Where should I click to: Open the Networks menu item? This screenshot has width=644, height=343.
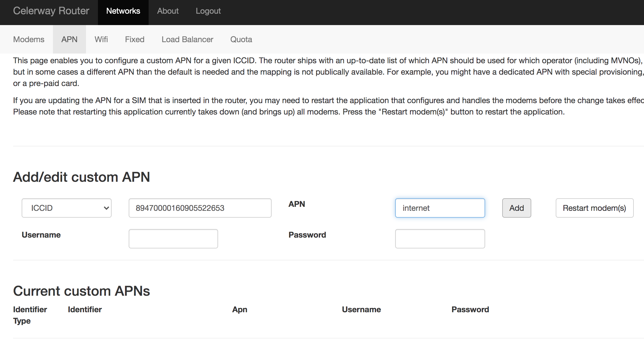tap(123, 11)
